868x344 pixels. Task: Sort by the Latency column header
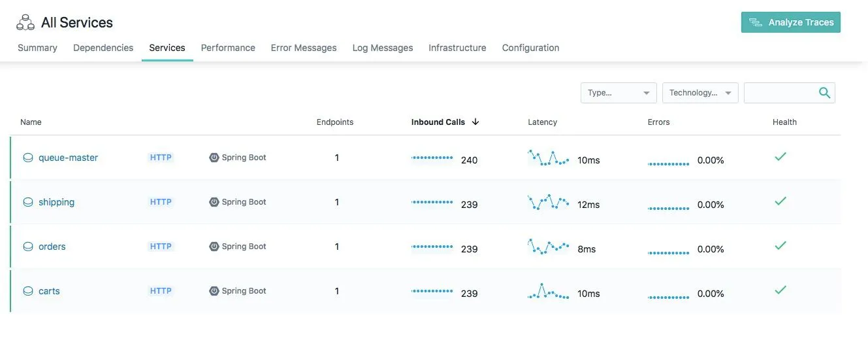coord(542,122)
